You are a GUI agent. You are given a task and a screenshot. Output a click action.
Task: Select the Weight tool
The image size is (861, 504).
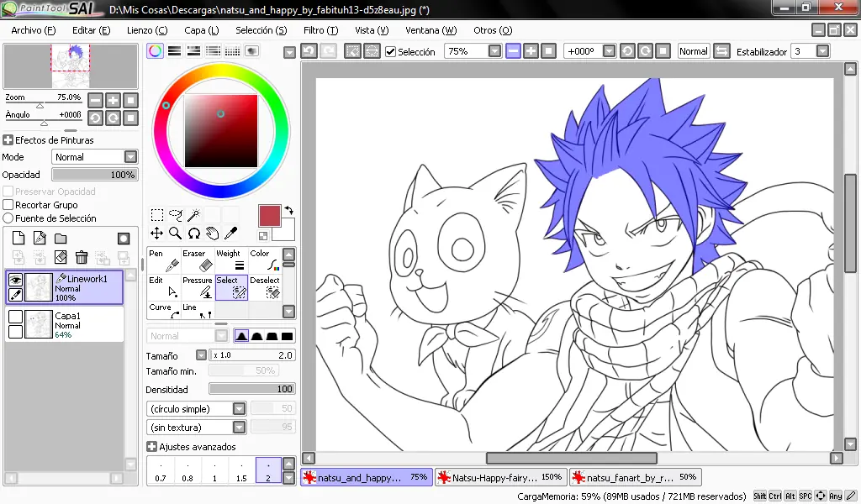(231, 260)
